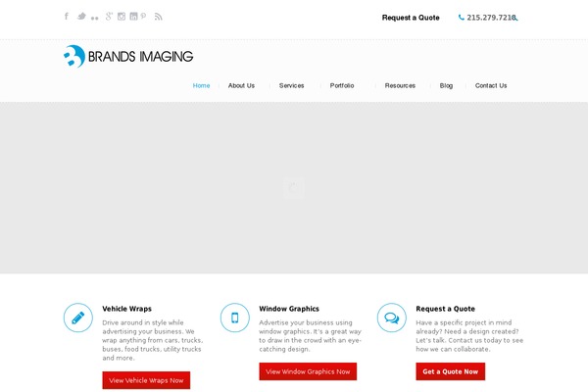Click the Request a Quote chat icon
This screenshot has height=392, width=588.
[391, 318]
